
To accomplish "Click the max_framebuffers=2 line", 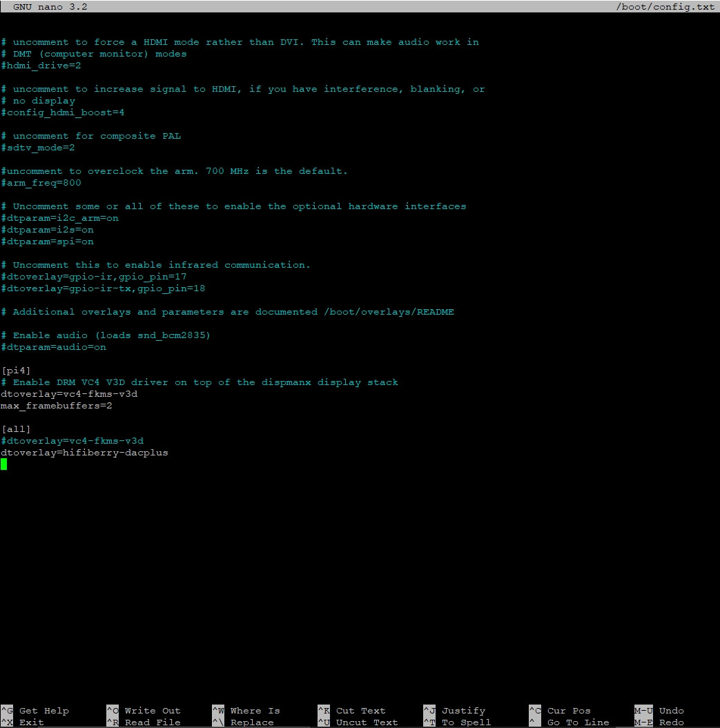I will (x=57, y=406).
